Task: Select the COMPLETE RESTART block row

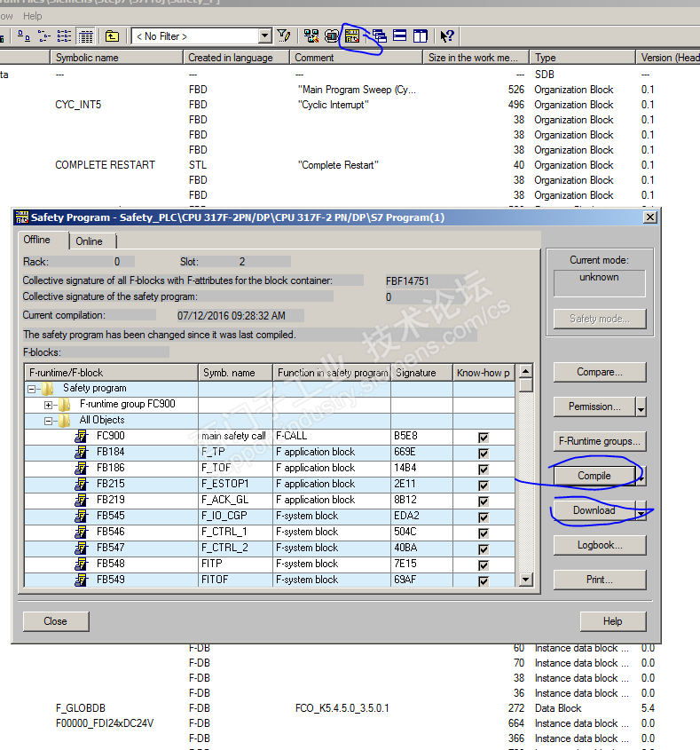Action: tap(350, 165)
